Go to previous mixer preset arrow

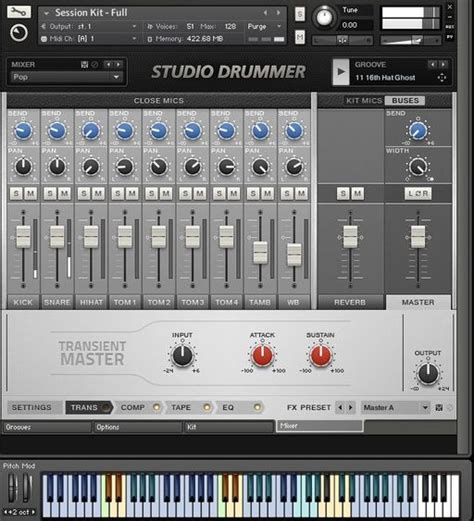tap(108, 64)
